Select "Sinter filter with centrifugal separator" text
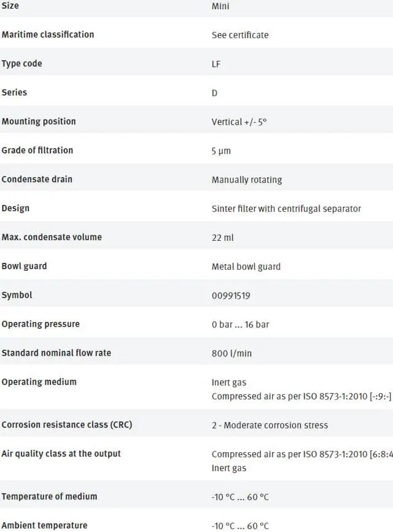 [x=286, y=208]
